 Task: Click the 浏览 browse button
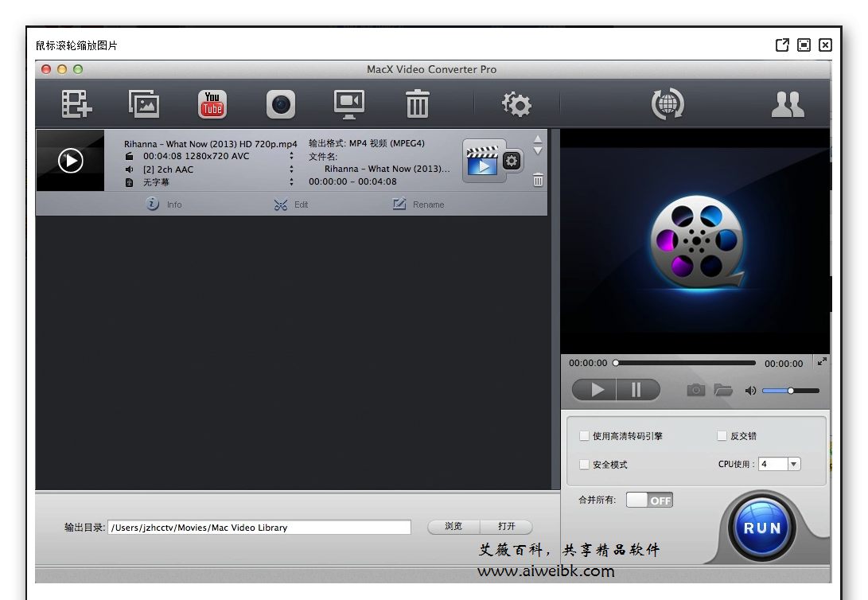(x=453, y=527)
